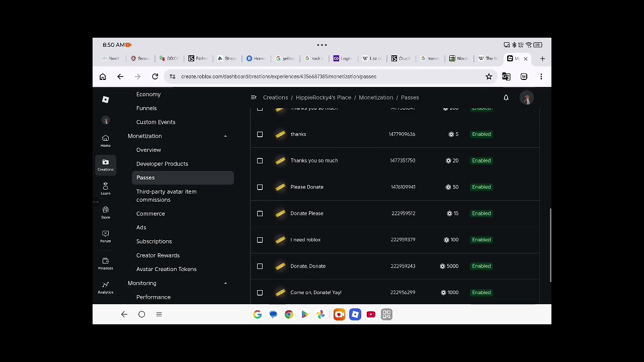Open notifications bell icon

pyautogui.click(x=506, y=98)
